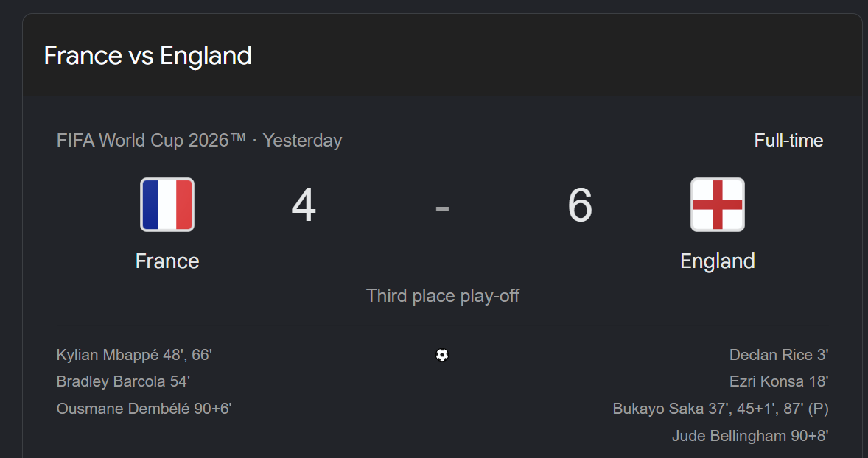Screen dimensions: 868x458
Task: Click the dash between the scores
Action: point(442,208)
